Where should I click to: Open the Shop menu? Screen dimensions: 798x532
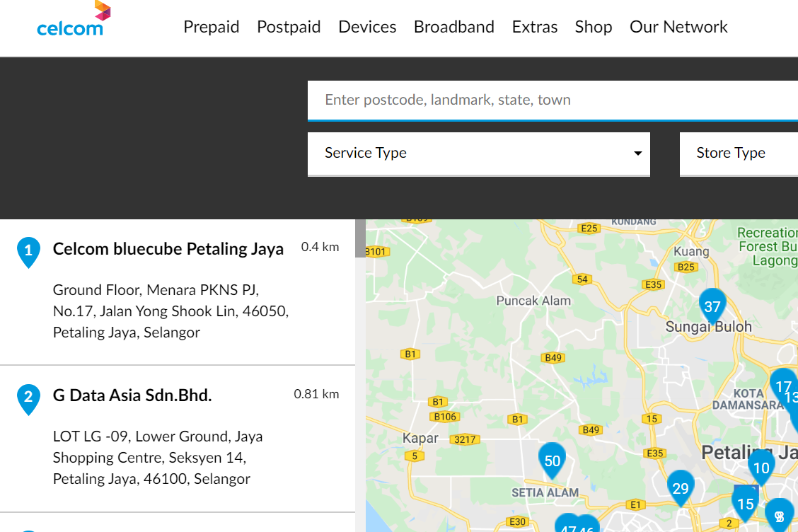click(594, 27)
